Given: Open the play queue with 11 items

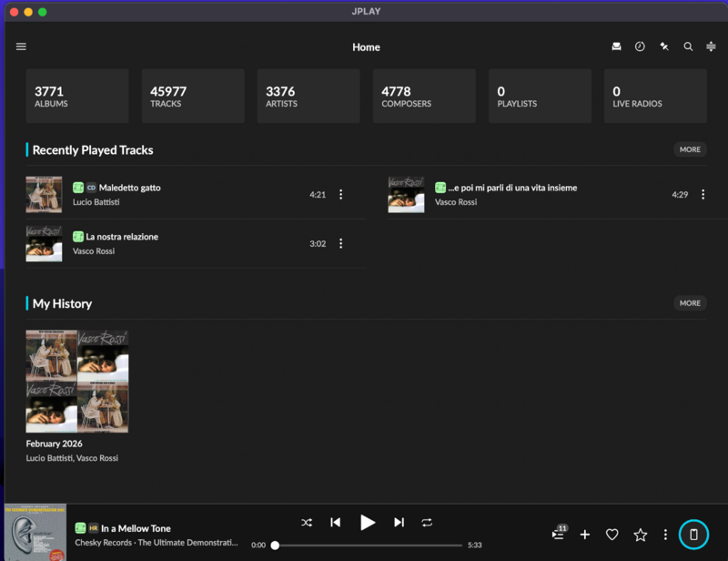Looking at the screenshot, I should [559, 535].
